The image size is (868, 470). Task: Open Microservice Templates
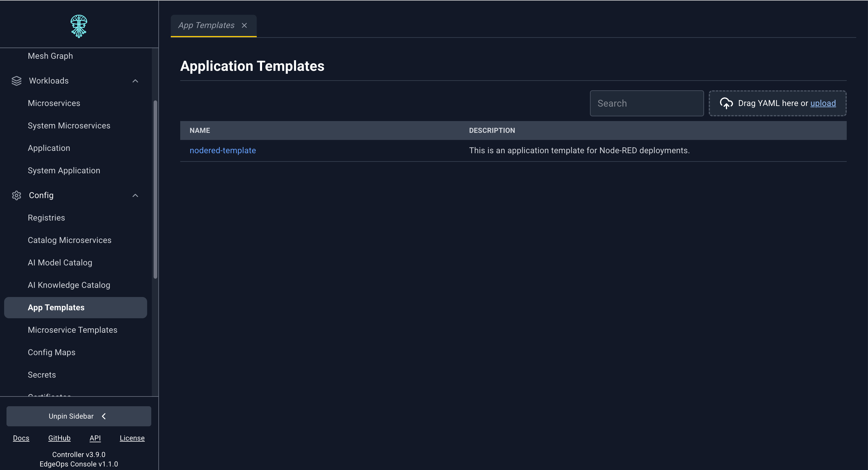pyautogui.click(x=72, y=330)
